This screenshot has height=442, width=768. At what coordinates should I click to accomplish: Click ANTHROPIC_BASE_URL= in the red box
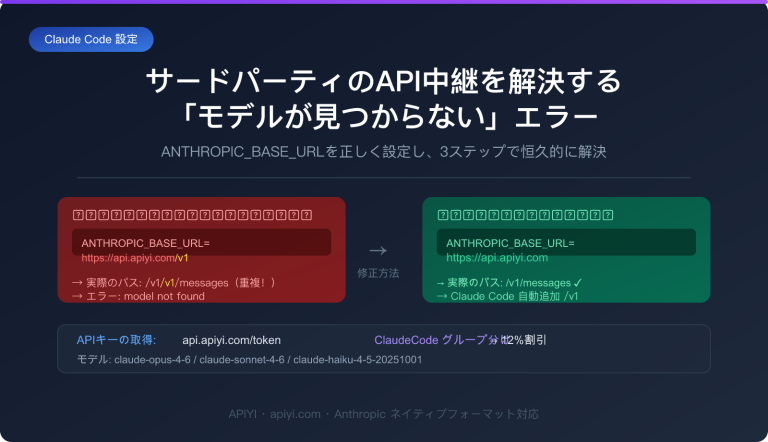click(x=145, y=243)
